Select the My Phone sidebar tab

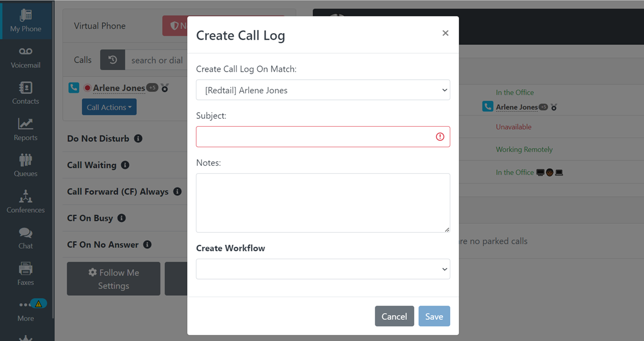click(x=25, y=21)
